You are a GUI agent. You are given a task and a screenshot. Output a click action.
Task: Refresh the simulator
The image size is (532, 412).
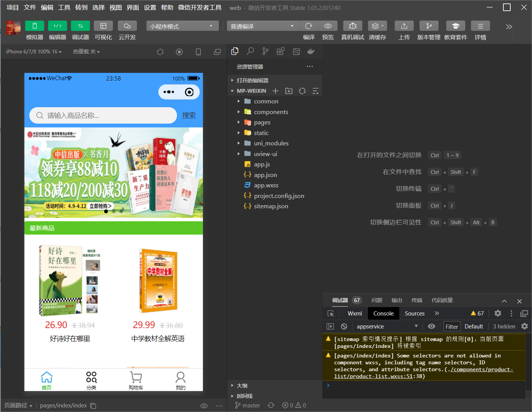coord(160,52)
